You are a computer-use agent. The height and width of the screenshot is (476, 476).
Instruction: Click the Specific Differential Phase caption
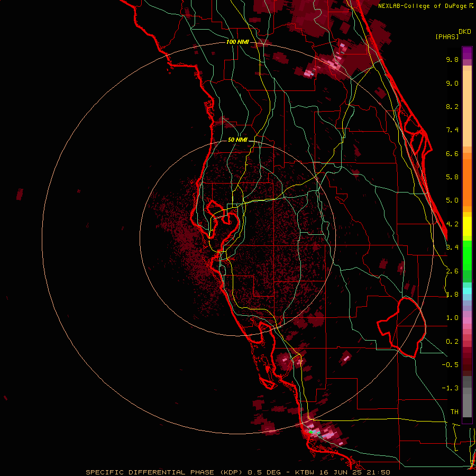pyautogui.click(x=237, y=472)
